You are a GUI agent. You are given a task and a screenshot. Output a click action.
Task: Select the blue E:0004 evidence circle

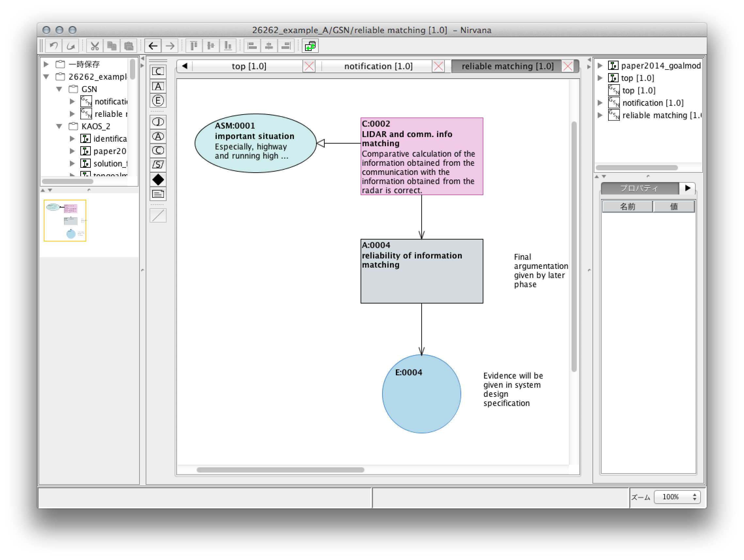point(421,394)
